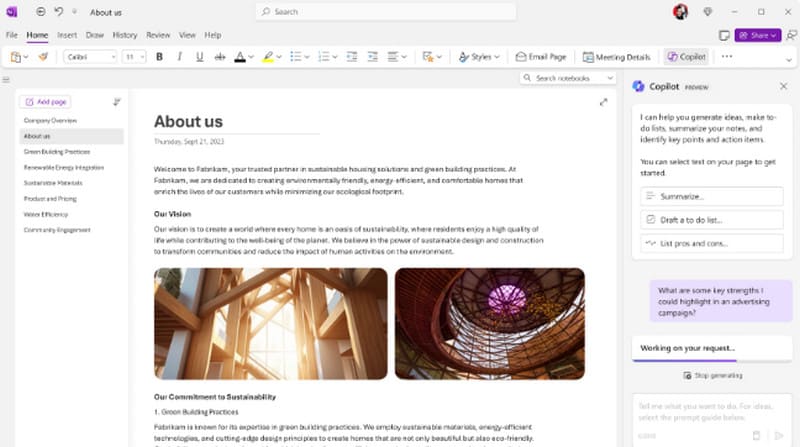Increase the paragraph indent
The width and height of the screenshot is (800, 447).
click(373, 57)
